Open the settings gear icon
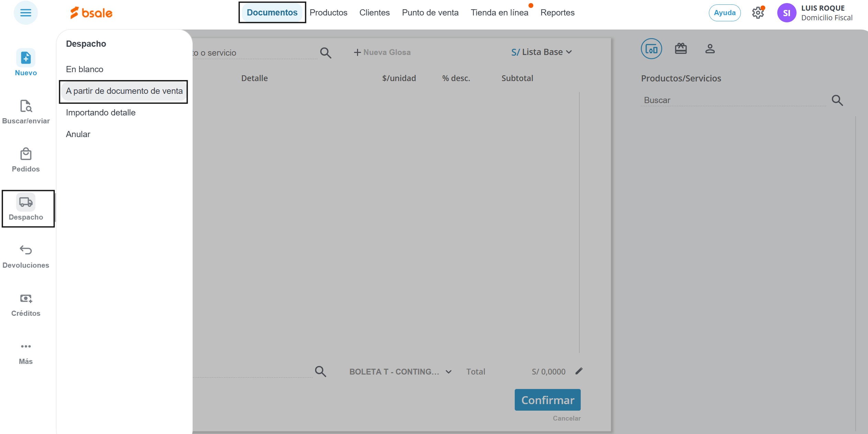 click(758, 13)
